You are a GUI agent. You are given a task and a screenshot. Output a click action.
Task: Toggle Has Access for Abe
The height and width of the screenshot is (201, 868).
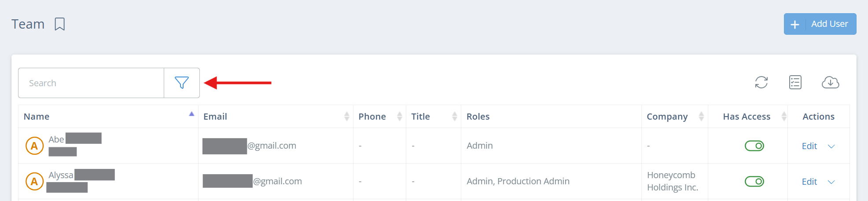[x=754, y=146]
